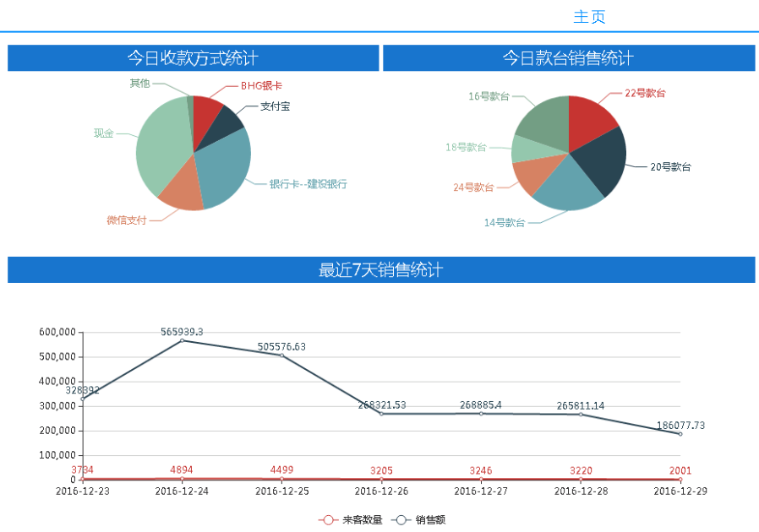The width and height of the screenshot is (759, 532).
Task: Click the 2016-12-23 x-axis date
Action: pos(83,491)
